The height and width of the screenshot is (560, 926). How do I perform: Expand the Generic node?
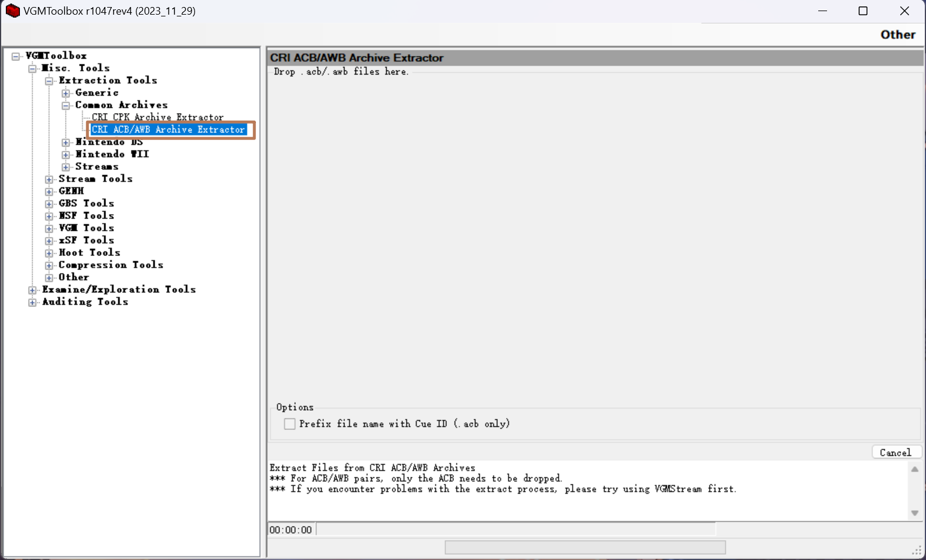[66, 93]
